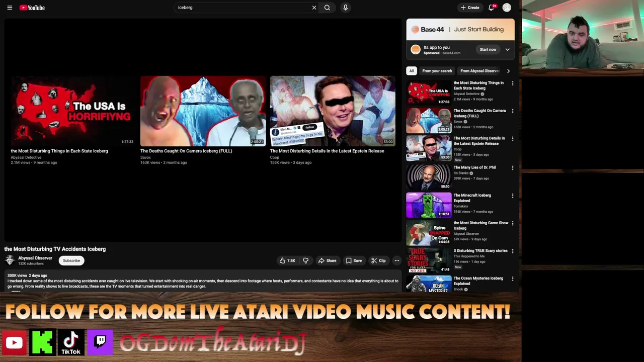Show more filter chips with arrow
The image size is (644, 362).
(x=508, y=71)
